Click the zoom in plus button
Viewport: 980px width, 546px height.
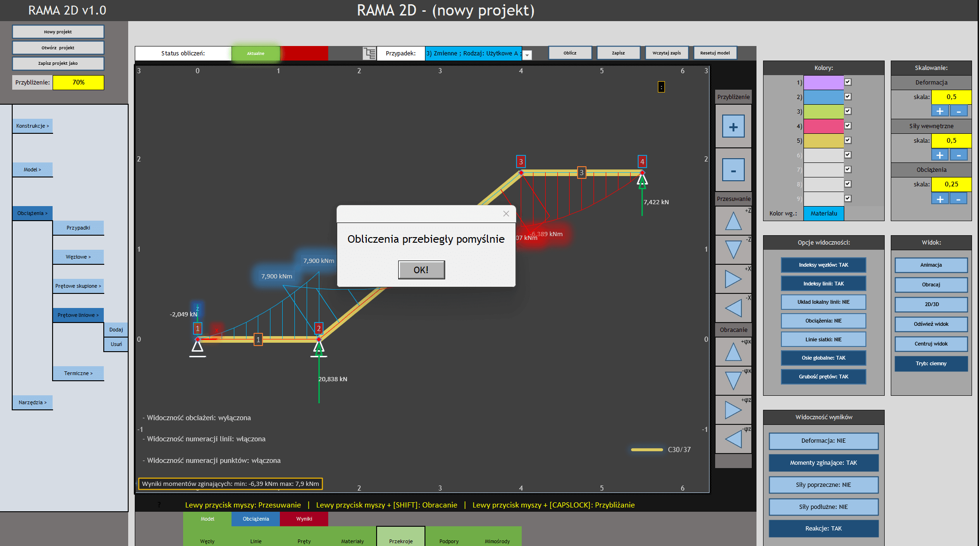coord(733,127)
